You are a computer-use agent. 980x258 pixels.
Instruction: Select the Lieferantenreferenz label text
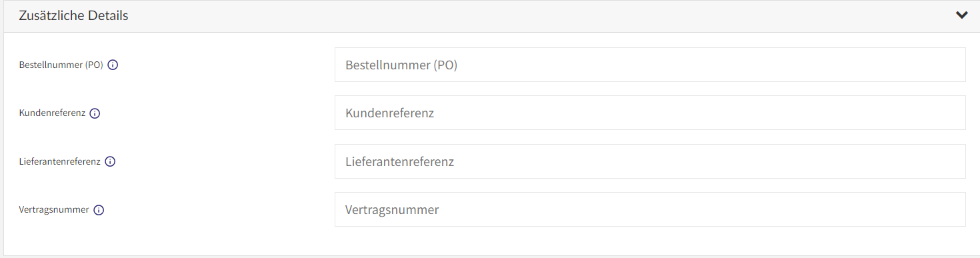point(59,161)
